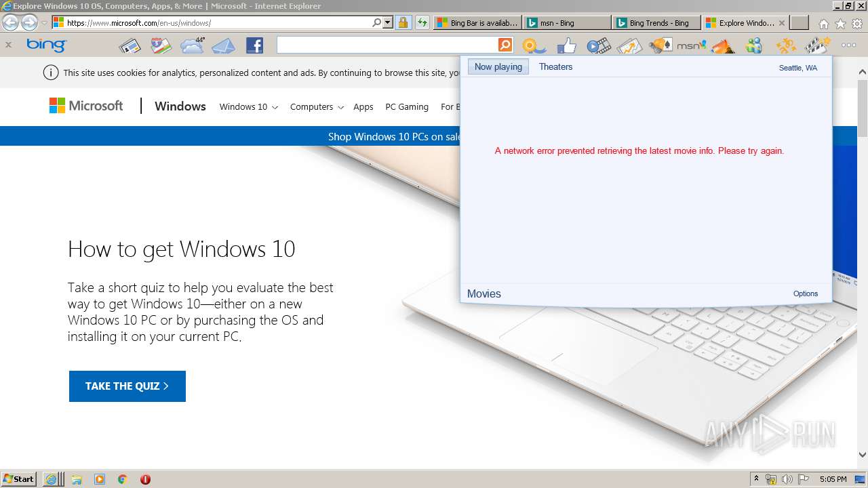Open the Bing Rewards medal icon
Image resolution: width=868 pixels, height=488 pixels.
point(534,46)
